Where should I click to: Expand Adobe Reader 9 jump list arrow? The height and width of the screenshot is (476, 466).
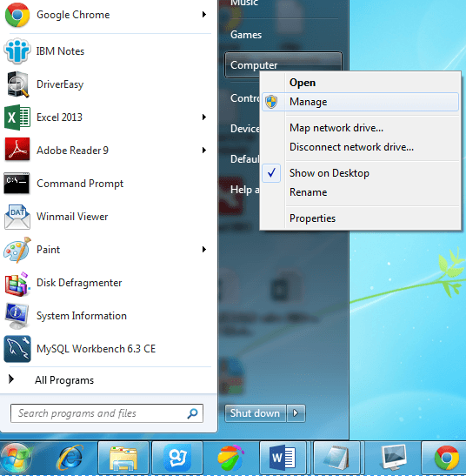click(204, 150)
